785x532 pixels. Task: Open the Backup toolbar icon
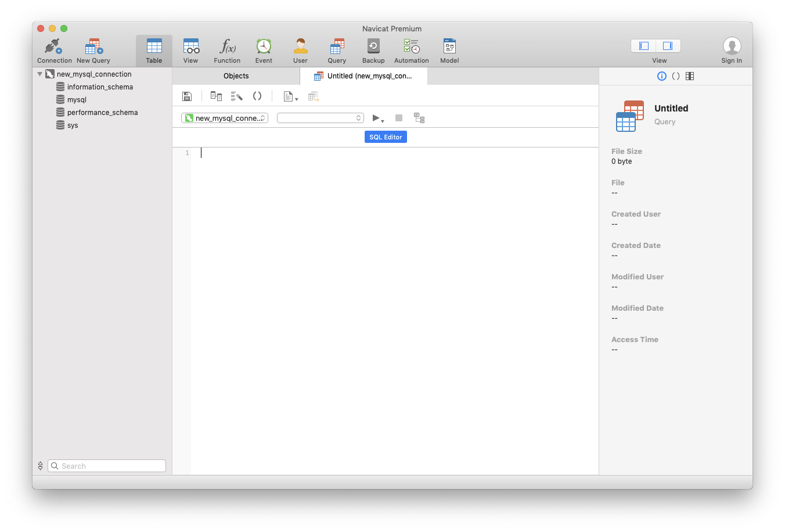[x=373, y=51]
